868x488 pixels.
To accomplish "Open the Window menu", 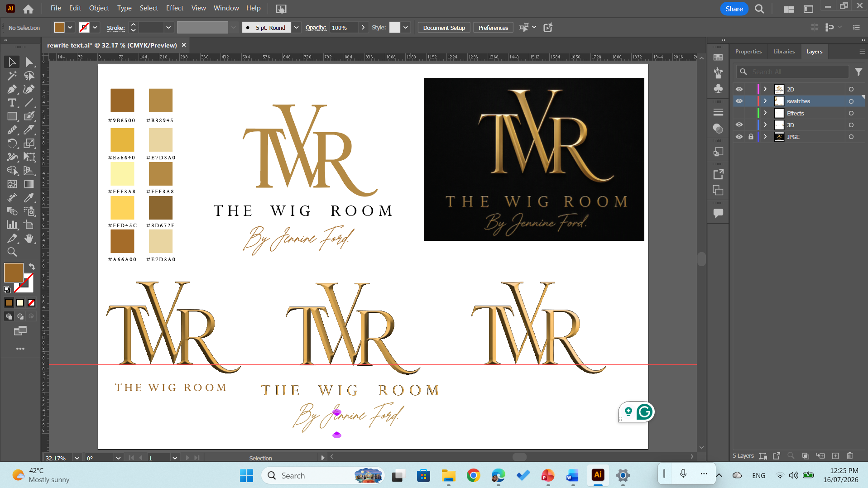I will [226, 8].
